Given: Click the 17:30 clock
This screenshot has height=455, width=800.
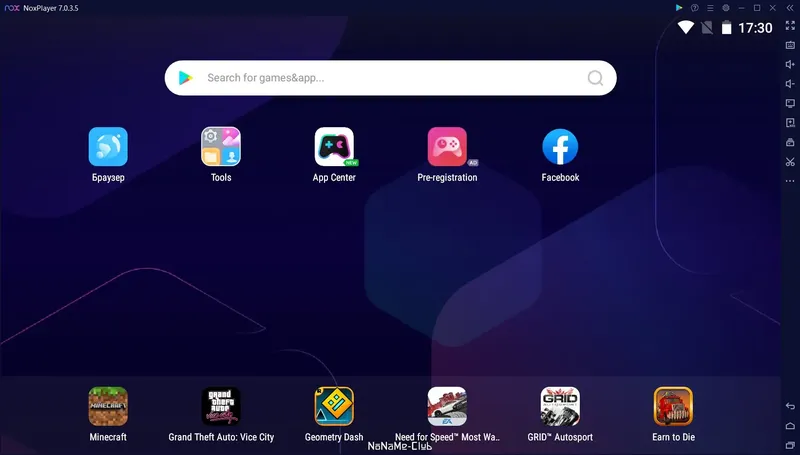Looking at the screenshot, I should click(756, 28).
